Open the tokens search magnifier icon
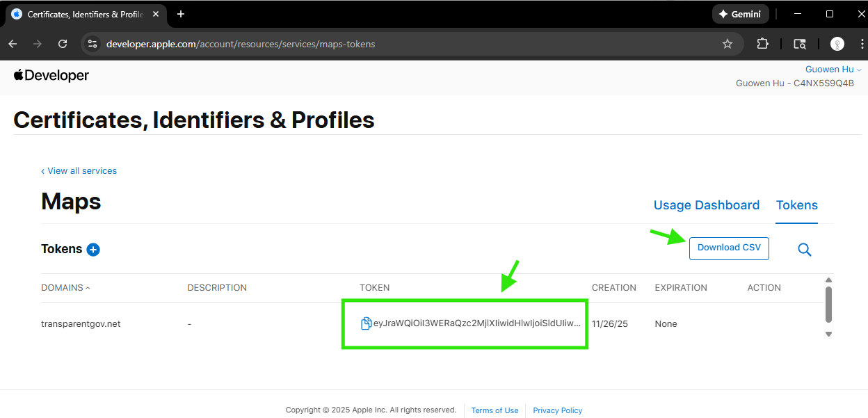Screen dimensions: 868x418 (x=805, y=250)
